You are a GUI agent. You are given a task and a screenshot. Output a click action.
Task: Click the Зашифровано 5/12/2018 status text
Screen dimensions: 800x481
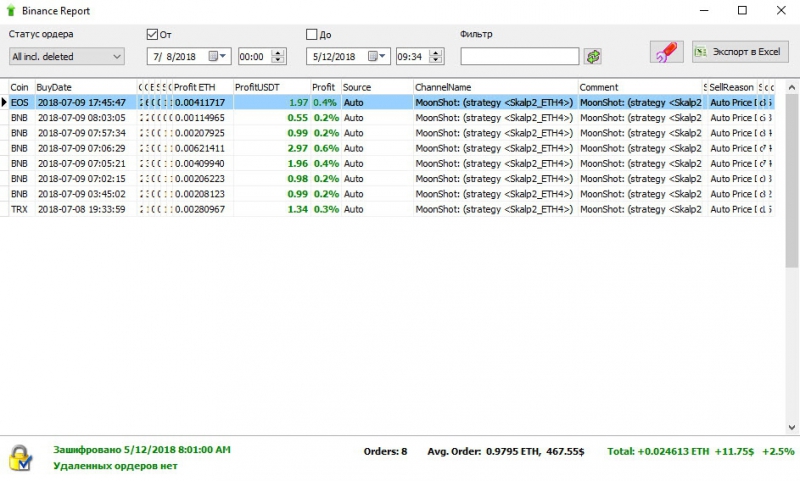[x=142, y=450]
